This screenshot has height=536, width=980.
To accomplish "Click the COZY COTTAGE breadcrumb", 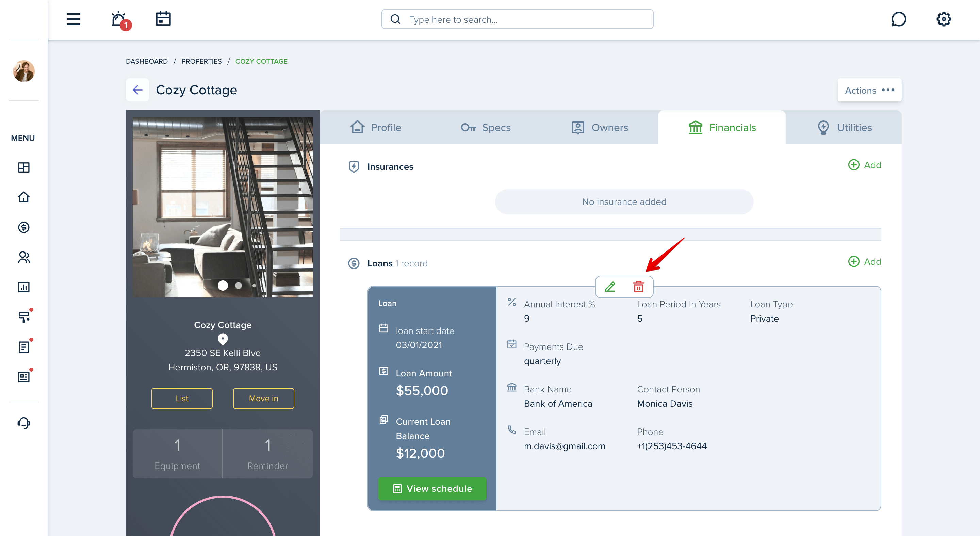I will coord(261,61).
